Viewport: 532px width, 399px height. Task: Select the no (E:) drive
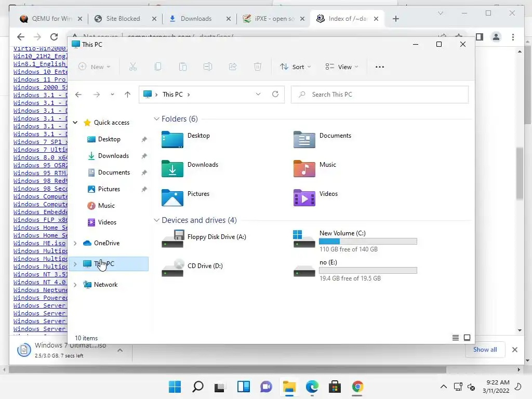tap(355, 270)
